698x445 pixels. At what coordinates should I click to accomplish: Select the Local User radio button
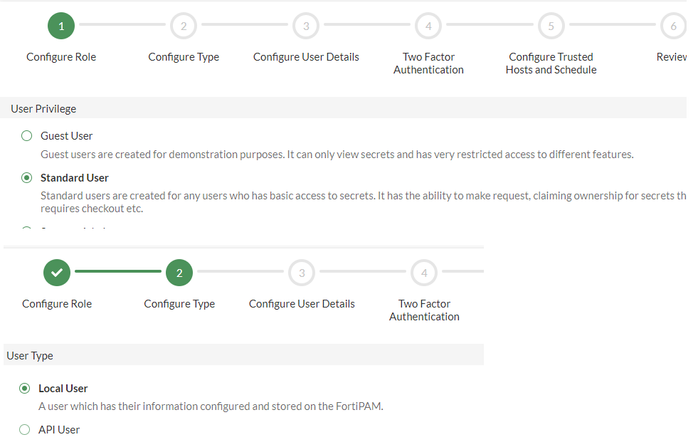point(25,388)
